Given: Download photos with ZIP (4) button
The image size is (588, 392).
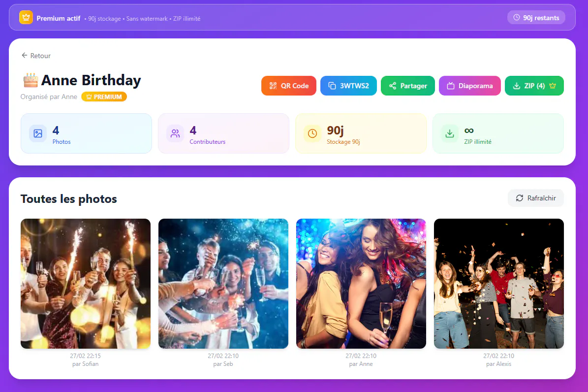Looking at the screenshot, I should pyautogui.click(x=534, y=86).
